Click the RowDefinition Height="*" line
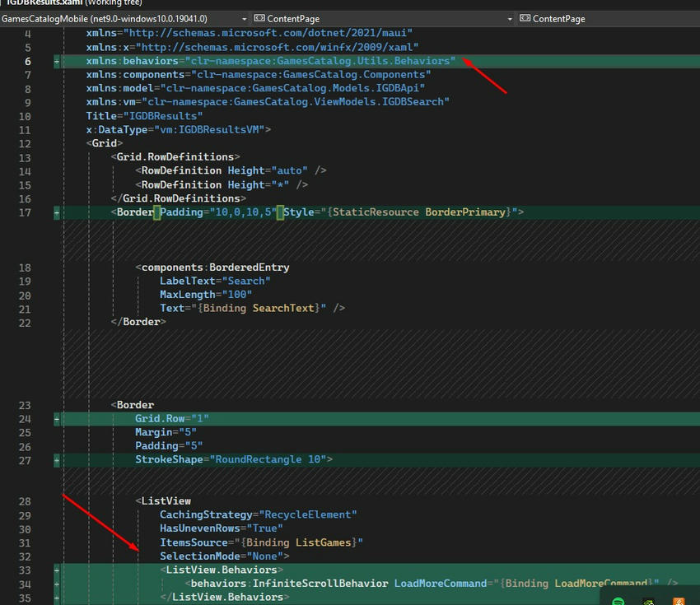700x605 pixels. pos(222,184)
